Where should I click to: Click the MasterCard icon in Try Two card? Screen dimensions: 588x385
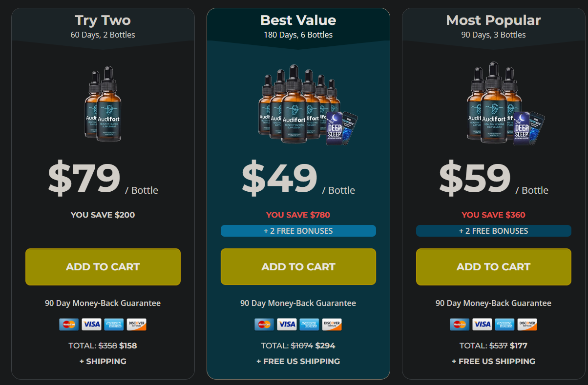point(69,324)
